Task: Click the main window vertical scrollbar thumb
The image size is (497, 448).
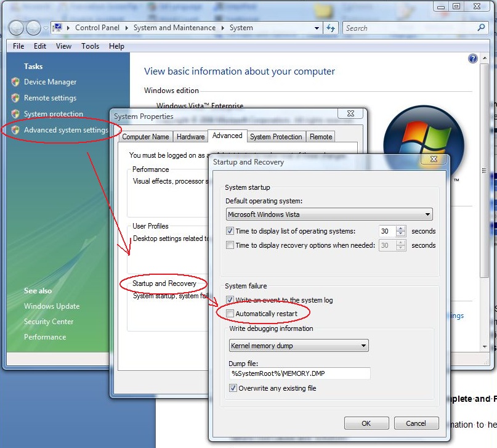Action: (484, 170)
